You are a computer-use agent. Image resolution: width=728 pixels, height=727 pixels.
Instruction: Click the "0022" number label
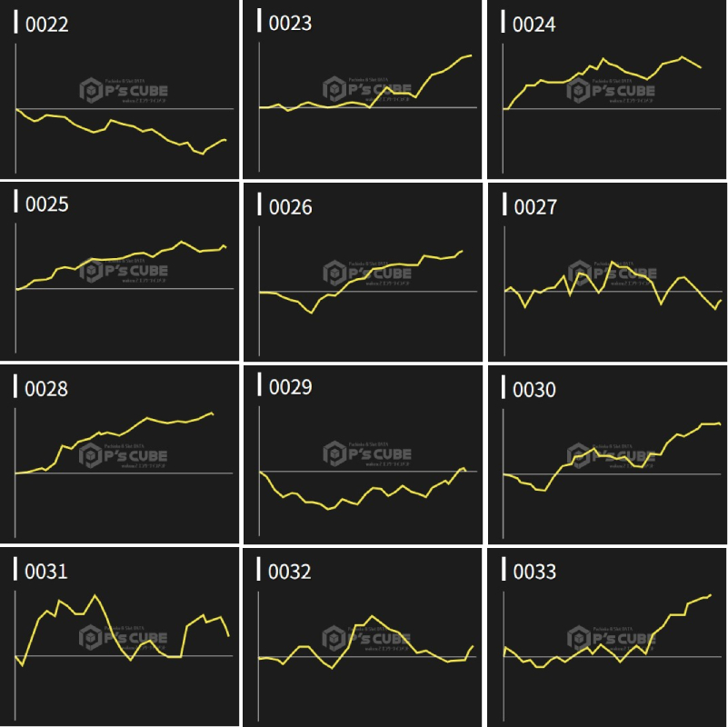point(46,25)
